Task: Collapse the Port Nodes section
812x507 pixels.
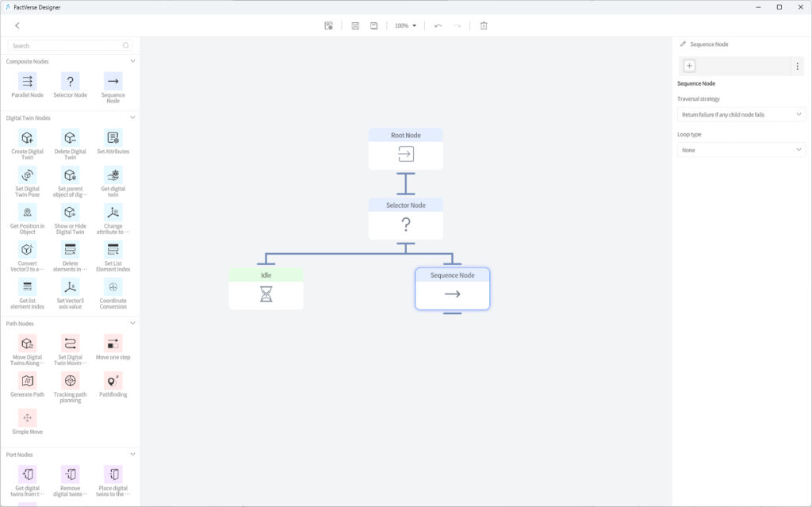Action: pos(132,455)
